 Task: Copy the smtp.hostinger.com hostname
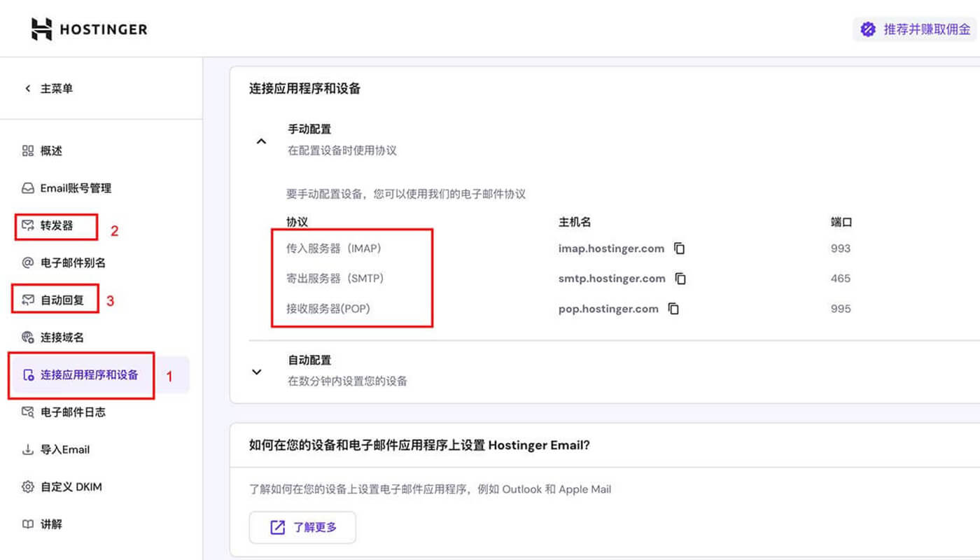[680, 279]
